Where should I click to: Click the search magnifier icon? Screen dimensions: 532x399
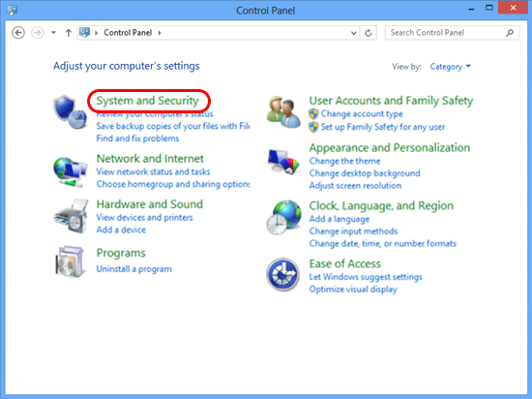510,33
